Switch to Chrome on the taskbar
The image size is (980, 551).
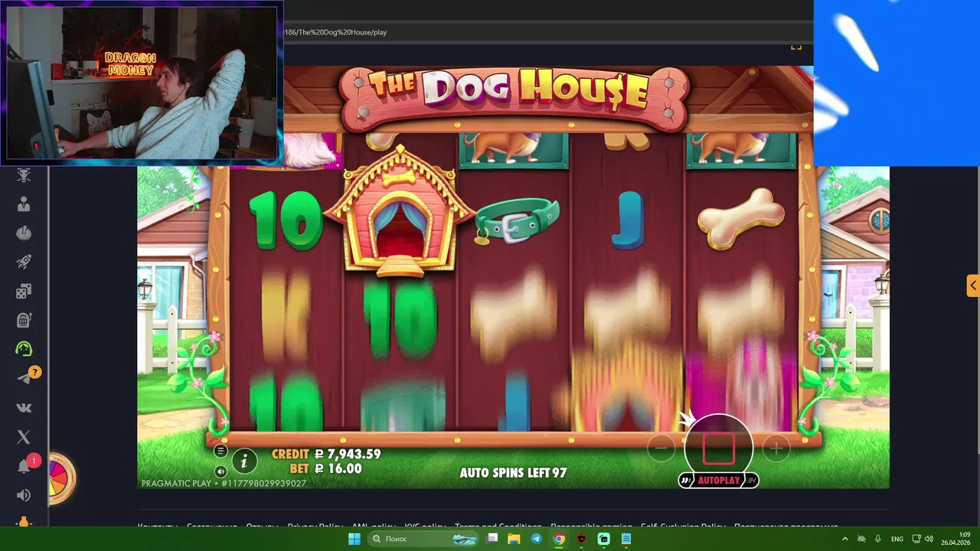tap(559, 539)
